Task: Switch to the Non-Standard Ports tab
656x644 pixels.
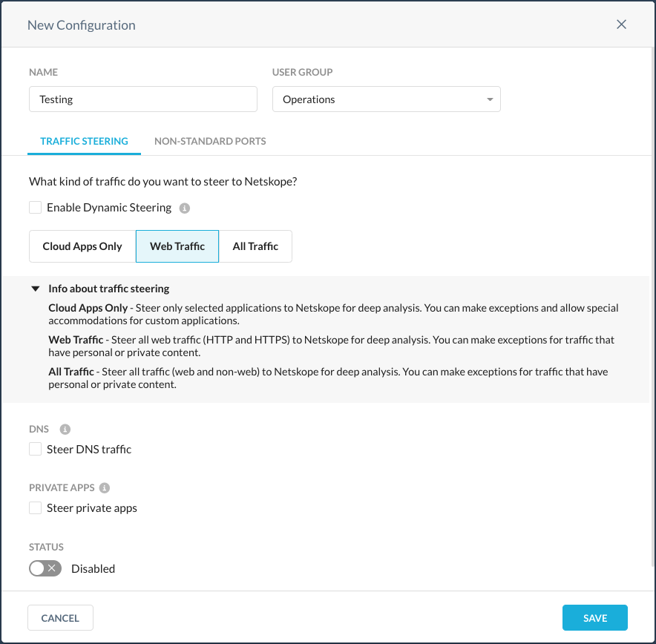Action: 210,141
